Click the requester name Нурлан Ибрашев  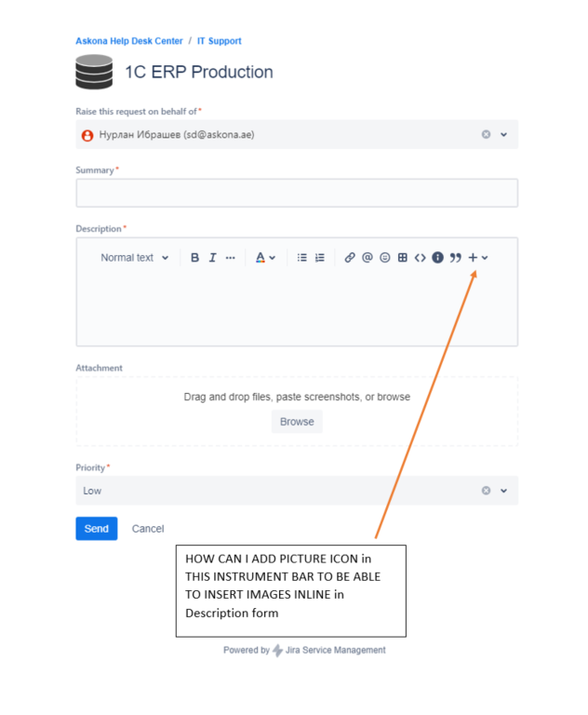[177, 134]
